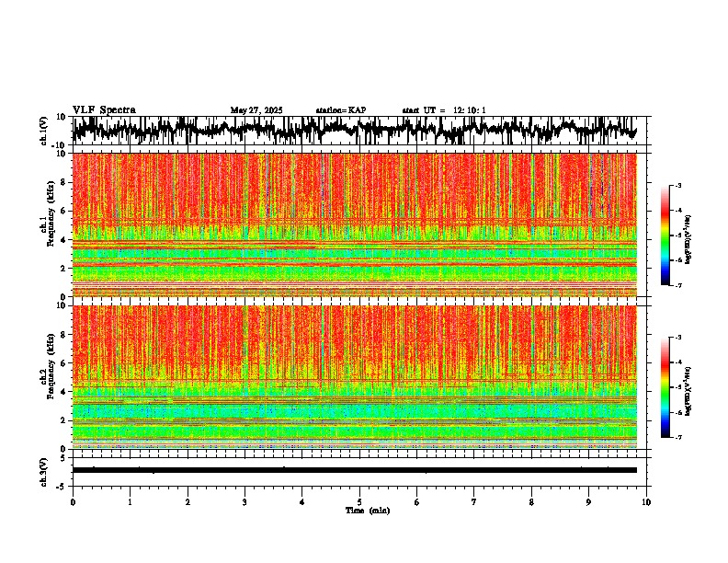This screenshot has height=563, width=728.
Task: Click the ch.2 spectrogram panel
Action: click(355, 377)
